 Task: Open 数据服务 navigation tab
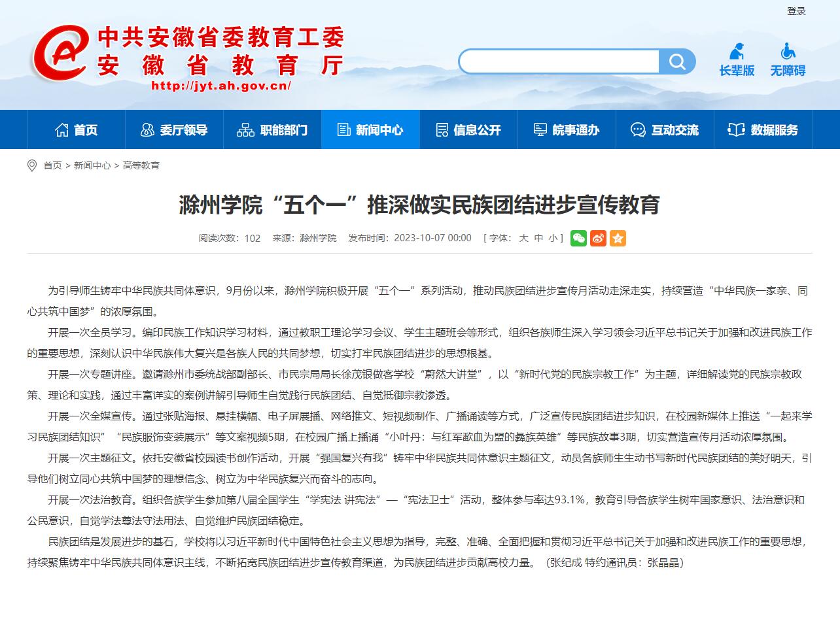click(763, 129)
